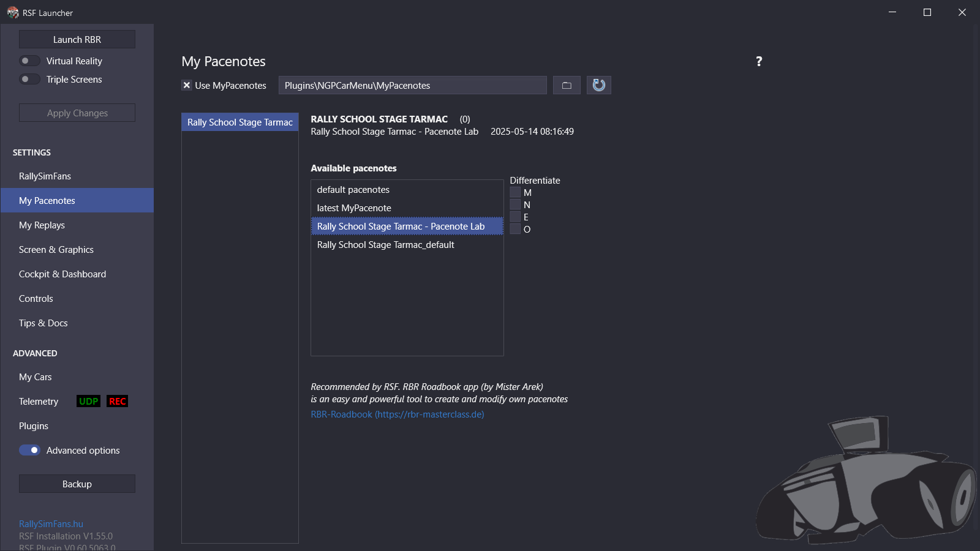Open the pacenotes folder browser icon
The image size is (980, 551).
coord(566,85)
